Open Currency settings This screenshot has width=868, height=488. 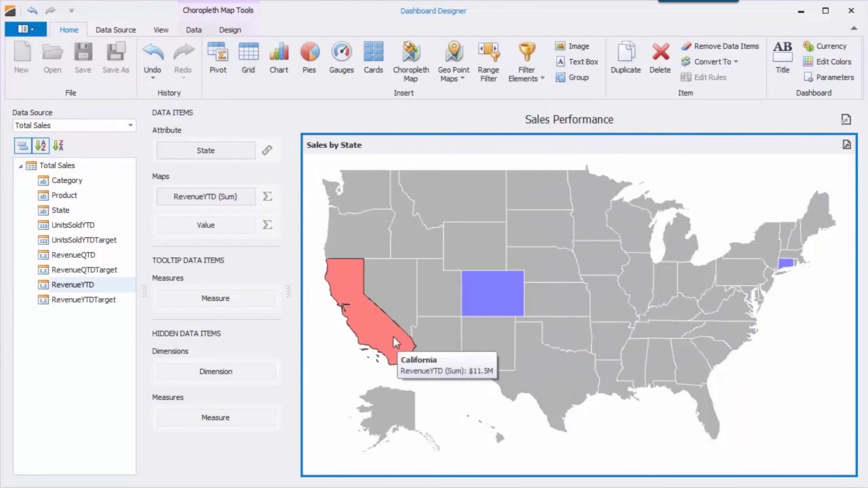(825, 46)
